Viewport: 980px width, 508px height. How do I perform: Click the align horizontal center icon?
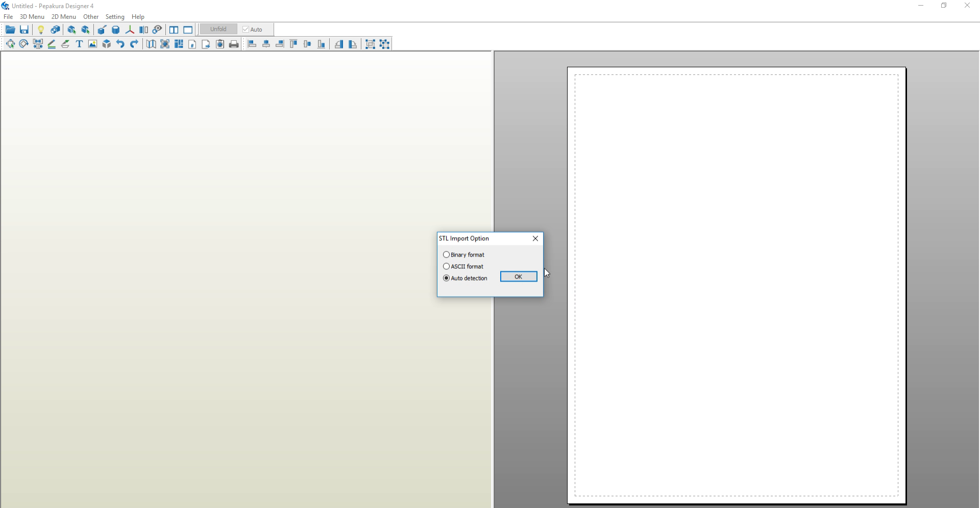click(266, 44)
